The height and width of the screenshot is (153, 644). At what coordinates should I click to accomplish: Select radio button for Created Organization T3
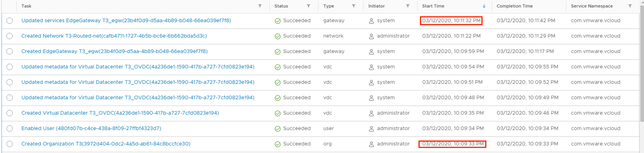[x=9, y=144]
